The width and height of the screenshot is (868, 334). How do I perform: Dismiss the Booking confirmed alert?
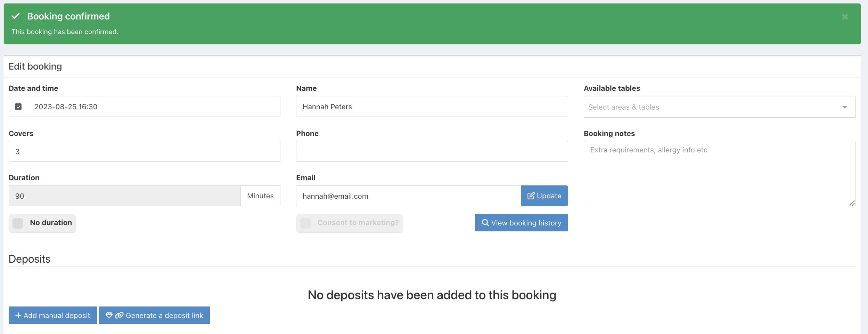click(845, 17)
